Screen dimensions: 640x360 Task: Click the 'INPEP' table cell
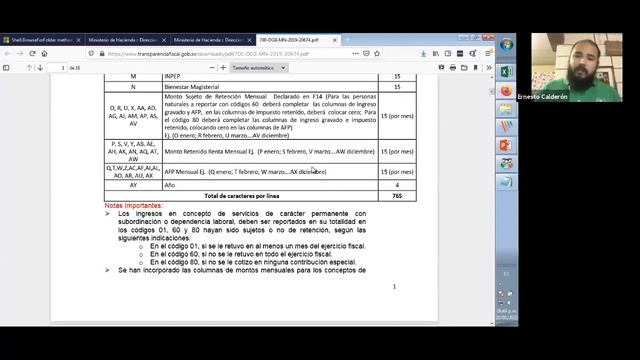coord(270,76)
